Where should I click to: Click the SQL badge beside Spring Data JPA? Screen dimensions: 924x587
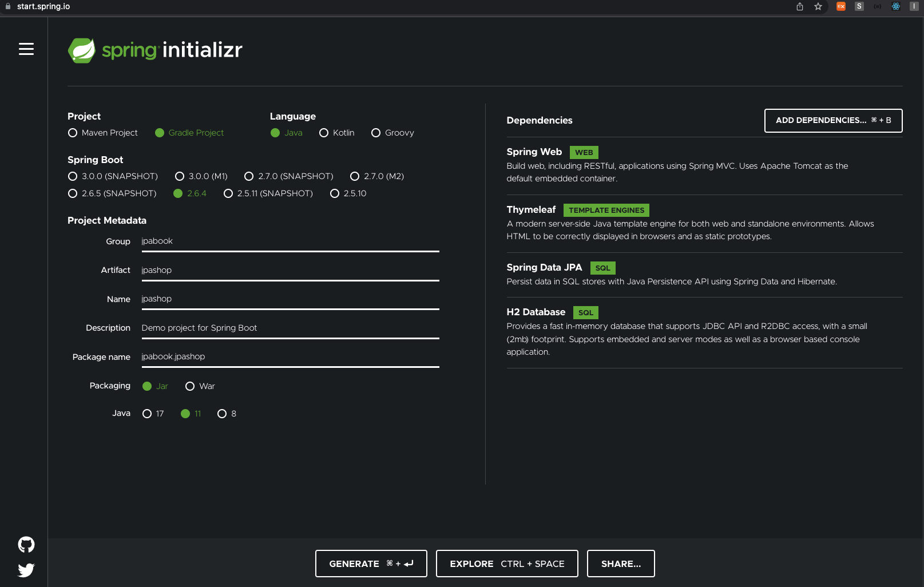click(x=602, y=268)
